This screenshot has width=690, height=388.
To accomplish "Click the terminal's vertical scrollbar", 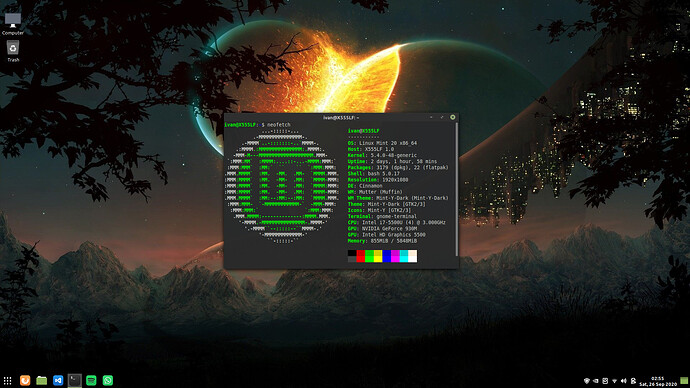I will tap(456, 189).
